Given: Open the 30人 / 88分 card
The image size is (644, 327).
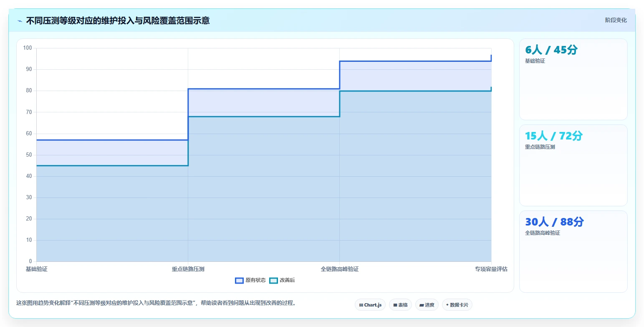Looking at the screenshot, I should [x=573, y=251].
